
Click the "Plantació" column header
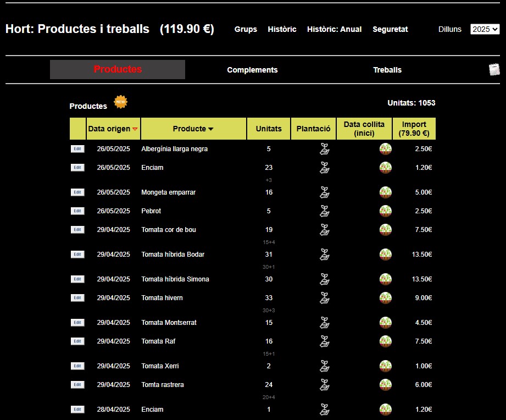(313, 129)
